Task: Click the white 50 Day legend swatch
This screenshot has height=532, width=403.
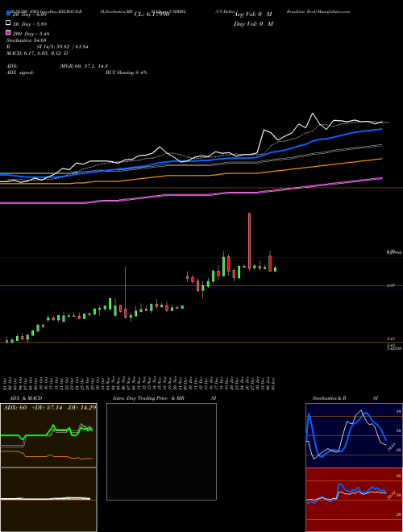Action: pos(9,23)
